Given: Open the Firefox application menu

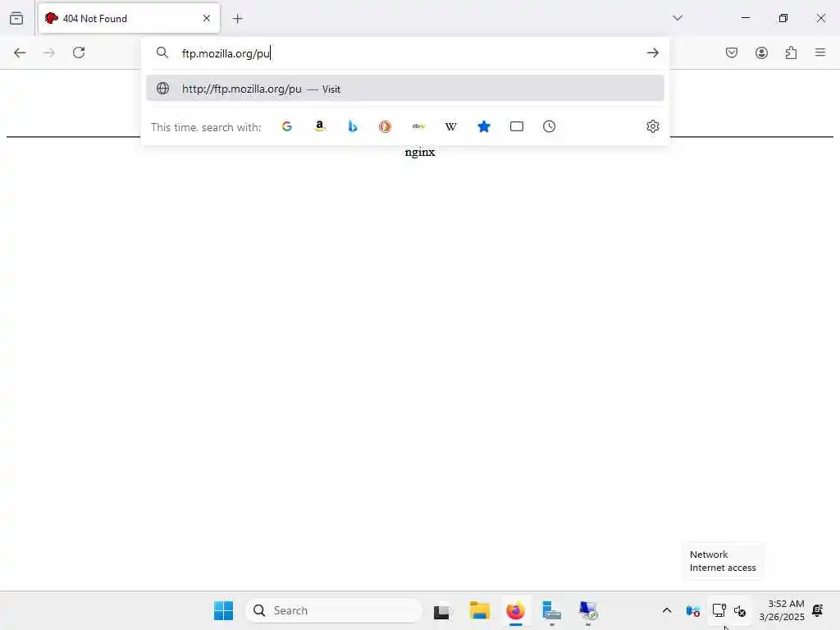Looking at the screenshot, I should (x=820, y=52).
